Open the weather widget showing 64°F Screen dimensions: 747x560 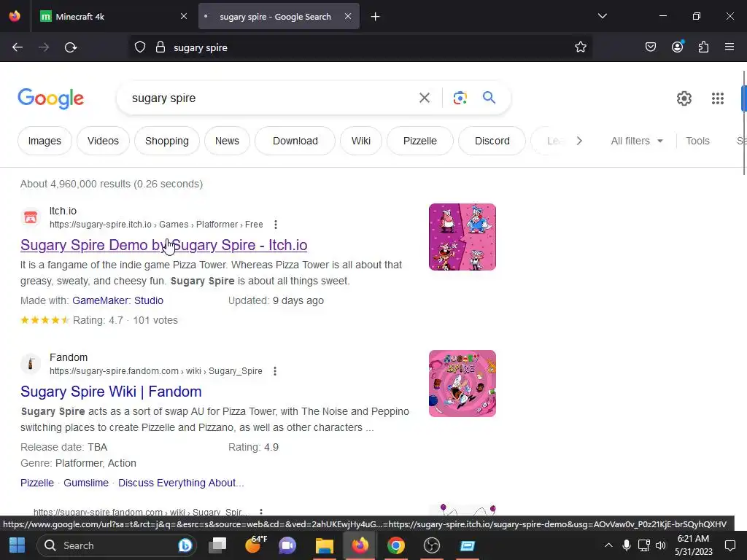256,545
